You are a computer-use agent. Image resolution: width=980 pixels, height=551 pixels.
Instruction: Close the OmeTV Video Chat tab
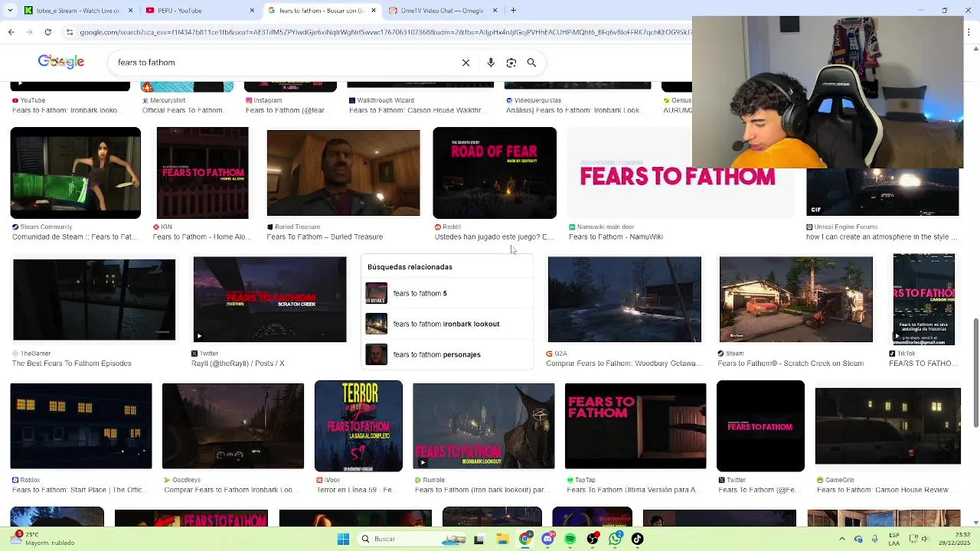point(495,11)
